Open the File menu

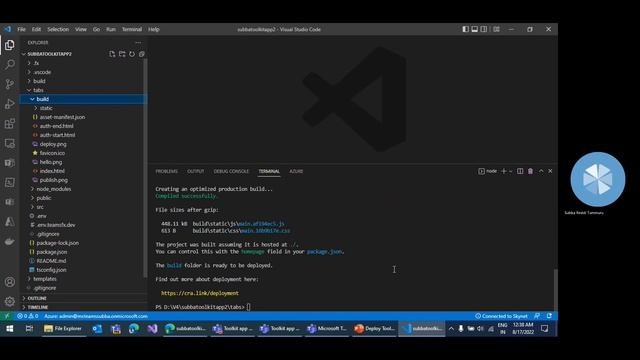(x=21, y=29)
